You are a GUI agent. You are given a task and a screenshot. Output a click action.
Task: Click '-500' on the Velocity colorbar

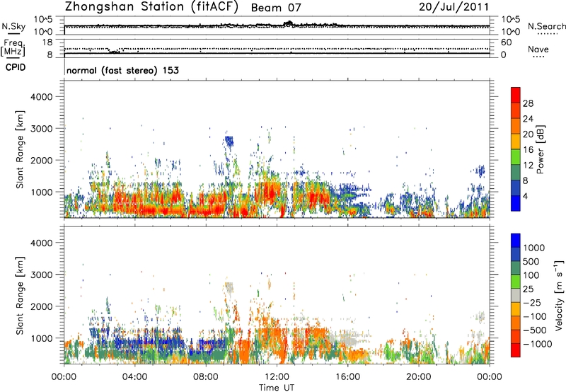tap(535, 330)
